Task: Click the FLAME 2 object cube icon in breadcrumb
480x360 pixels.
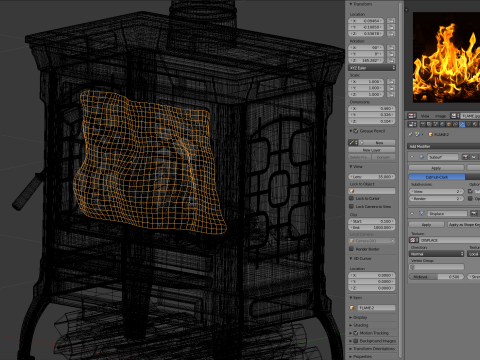Action: click(431, 134)
